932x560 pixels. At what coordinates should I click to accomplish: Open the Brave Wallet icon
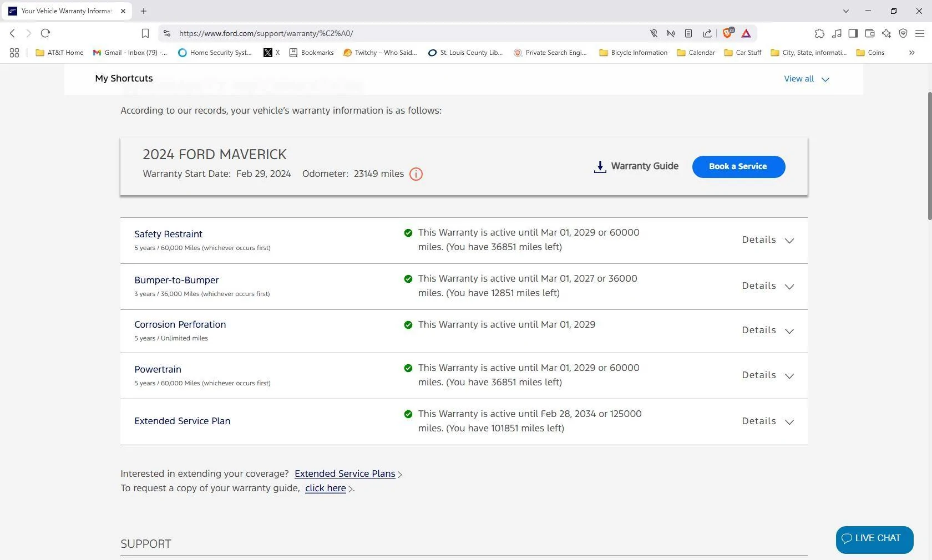point(870,33)
